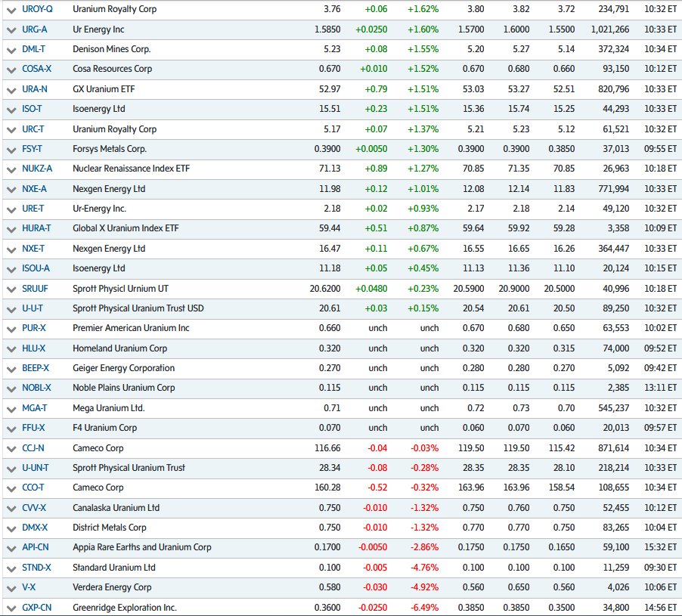Screen dimensions: 682x616
Task: Expand the GXP-CN row chevron
Action: [x=11, y=608]
